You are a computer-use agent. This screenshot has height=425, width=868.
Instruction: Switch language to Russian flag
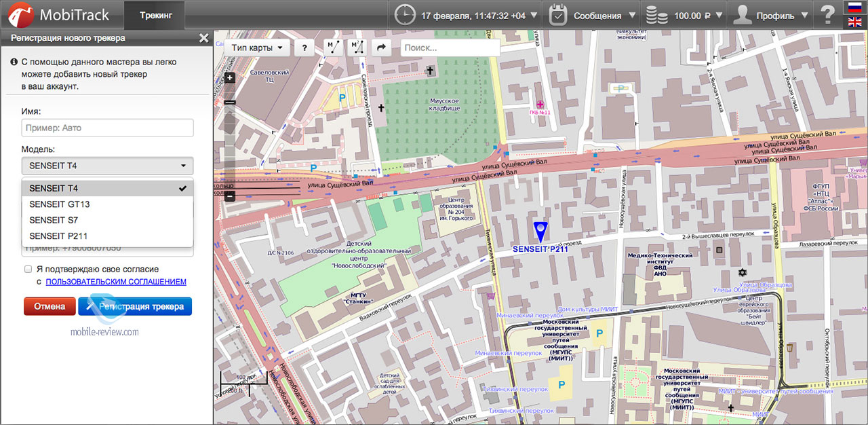(x=855, y=7)
